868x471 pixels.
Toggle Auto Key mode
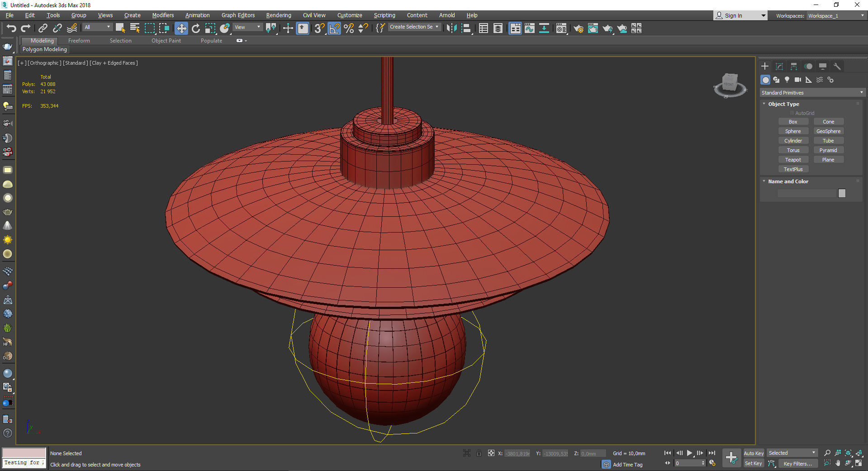[754, 453]
